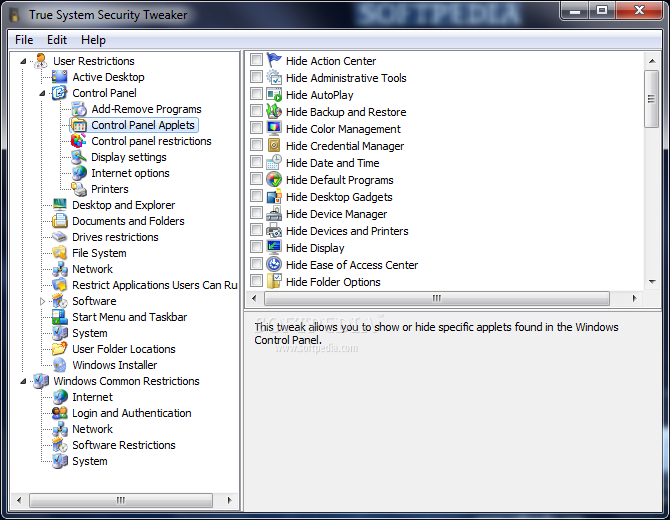
Task: Expand the Software tree node
Action: pos(42,301)
